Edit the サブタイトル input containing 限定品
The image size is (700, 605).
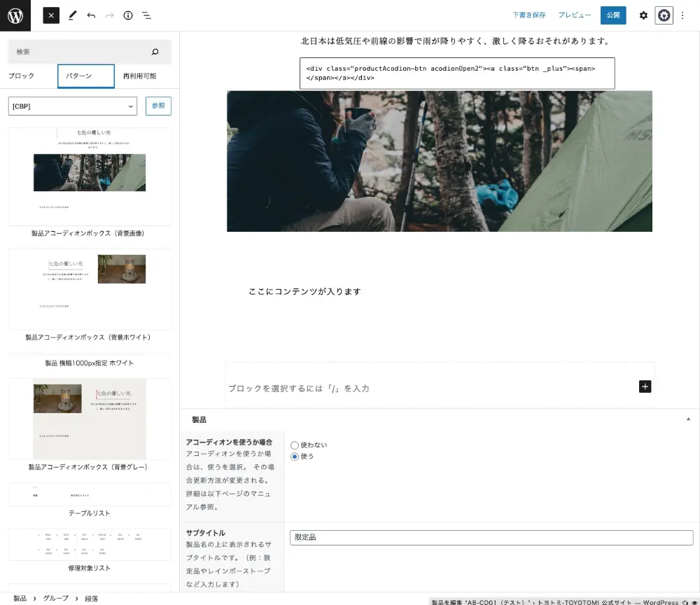(x=491, y=538)
